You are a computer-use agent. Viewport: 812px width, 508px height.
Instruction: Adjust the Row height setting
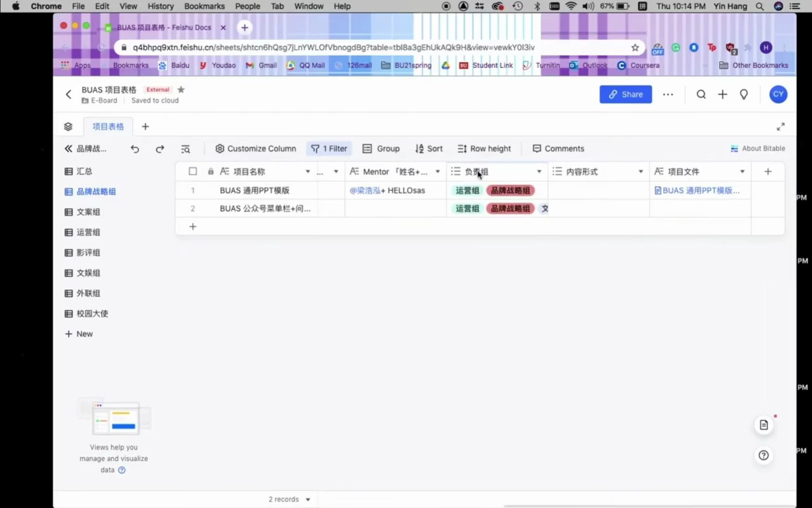point(484,148)
